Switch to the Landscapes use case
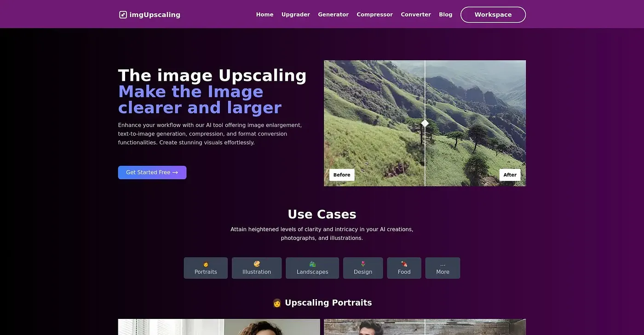 [312, 268]
